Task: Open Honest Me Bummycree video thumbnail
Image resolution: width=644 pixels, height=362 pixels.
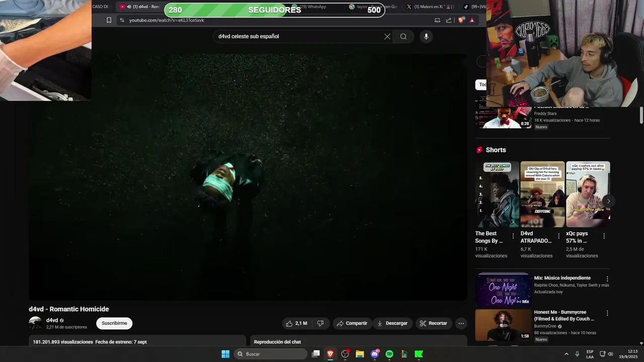Action: click(x=504, y=325)
